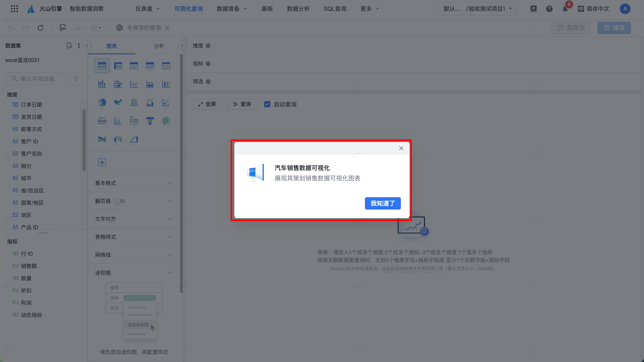Open the 更多 dropdown menu
644x362 pixels.
[x=370, y=9]
